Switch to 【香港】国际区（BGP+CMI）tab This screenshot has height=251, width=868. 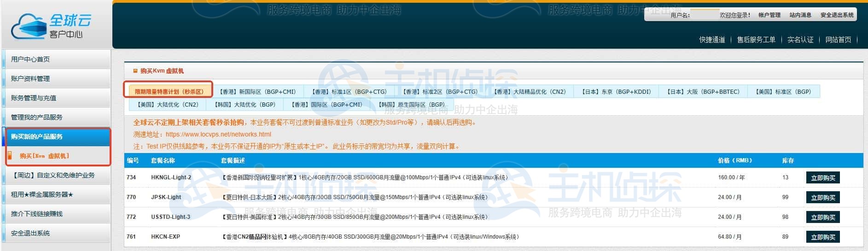pyautogui.click(x=326, y=104)
